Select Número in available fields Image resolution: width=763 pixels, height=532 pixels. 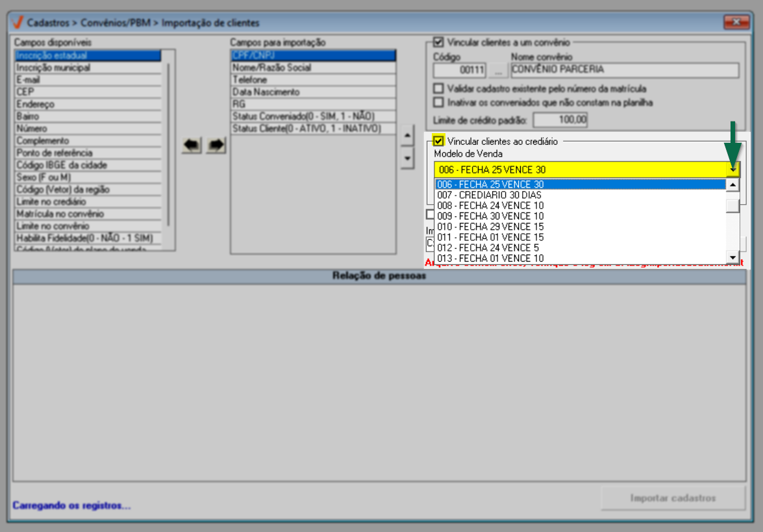pos(88,129)
